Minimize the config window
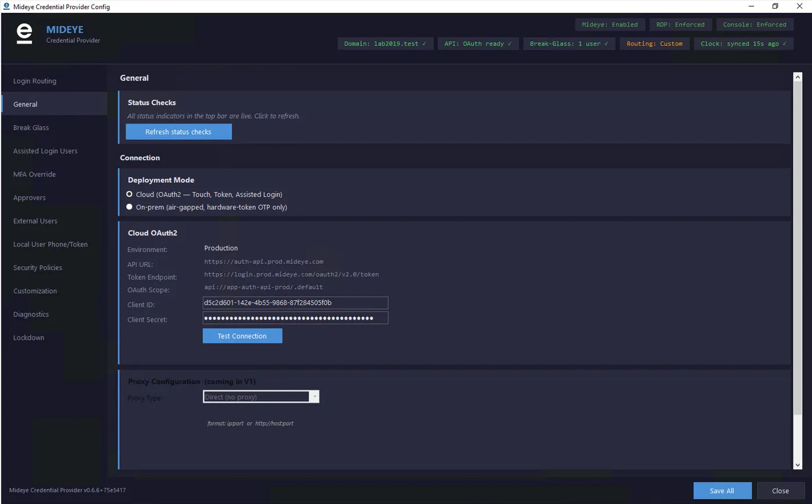Image resolution: width=812 pixels, height=504 pixels. (x=751, y=6)
